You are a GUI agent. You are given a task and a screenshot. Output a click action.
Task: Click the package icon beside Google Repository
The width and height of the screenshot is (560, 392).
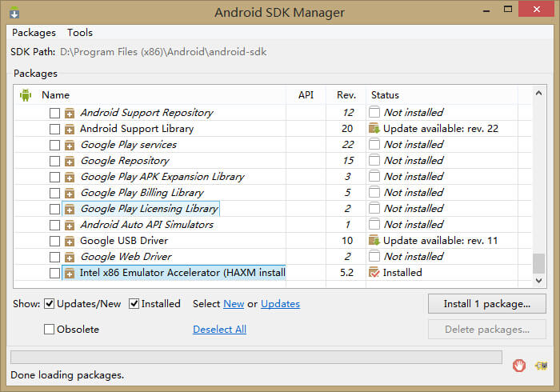click(x=70, y=162)
